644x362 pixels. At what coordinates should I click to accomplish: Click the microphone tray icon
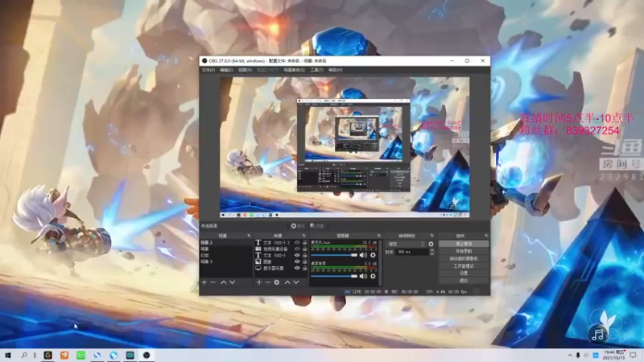(578, 355)
